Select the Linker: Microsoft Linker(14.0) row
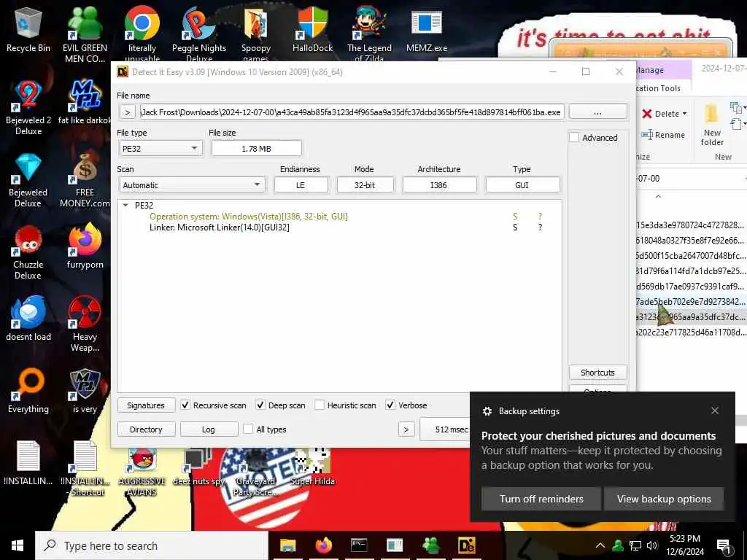Image resolution: width=747 pixels, height=560 pixels. point(219,227)
